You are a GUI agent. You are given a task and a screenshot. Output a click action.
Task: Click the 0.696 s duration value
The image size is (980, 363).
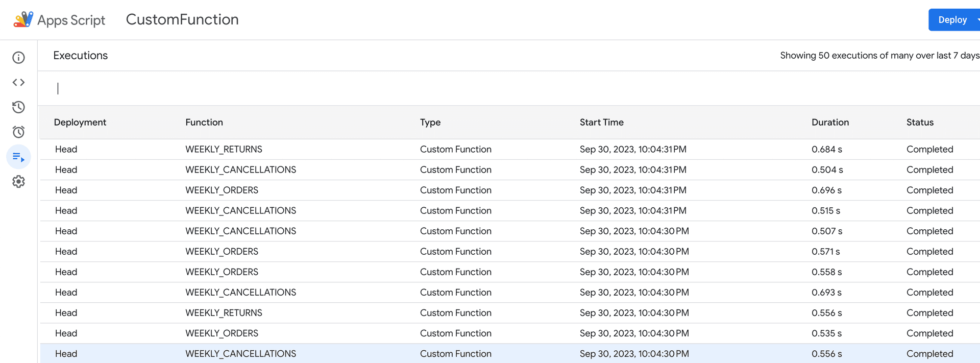click(x=827, y=190)
